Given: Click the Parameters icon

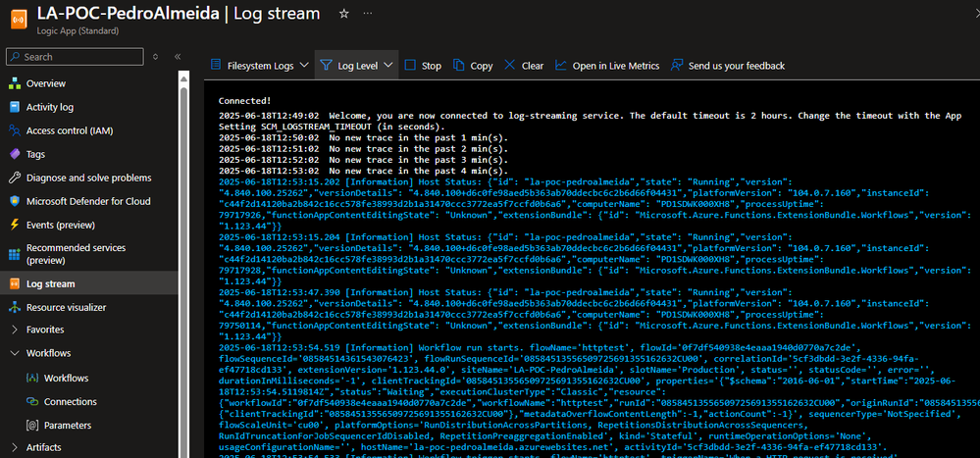Looking at the screenshot, I should click(31, 425).
